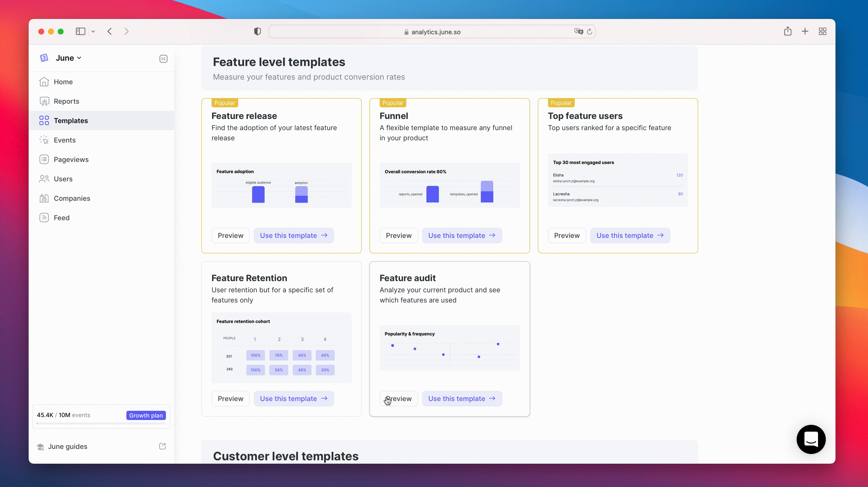This screenshot has width=868, height=487.
Task: Go to Events in the sidebar
Action: (101, 140)
